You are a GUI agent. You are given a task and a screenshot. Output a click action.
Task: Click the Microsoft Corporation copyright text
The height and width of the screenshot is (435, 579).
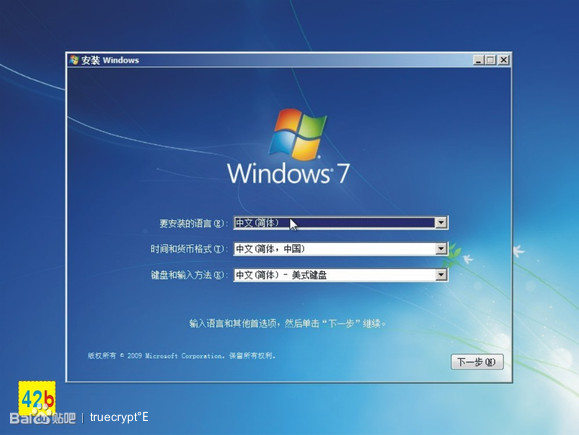(x=182, y=356)
